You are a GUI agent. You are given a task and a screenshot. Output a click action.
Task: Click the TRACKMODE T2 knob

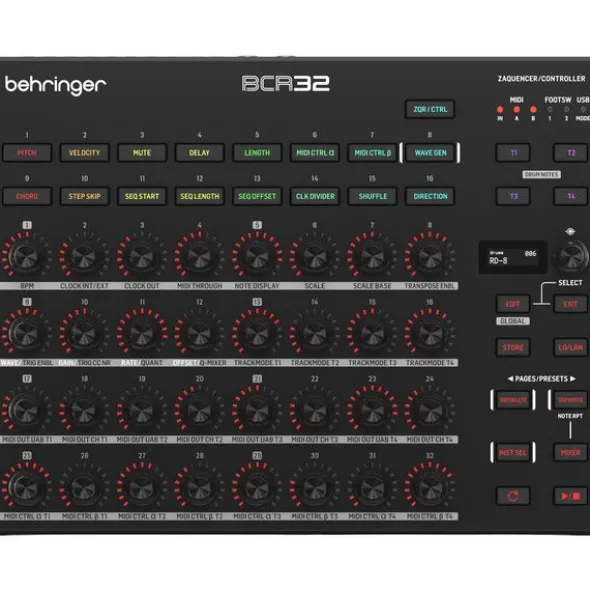[314, 334]
